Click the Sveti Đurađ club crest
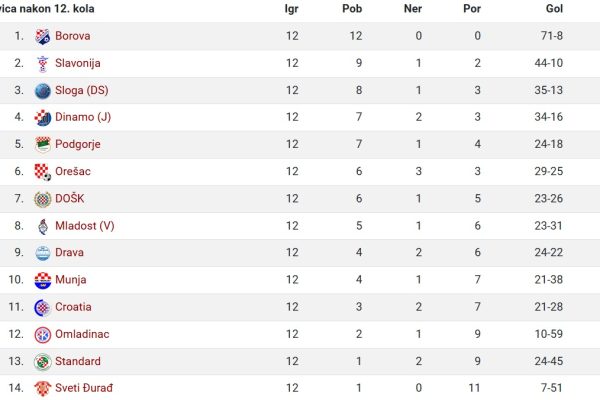Screen dimensions: 600x400 [x=42, y=389]
